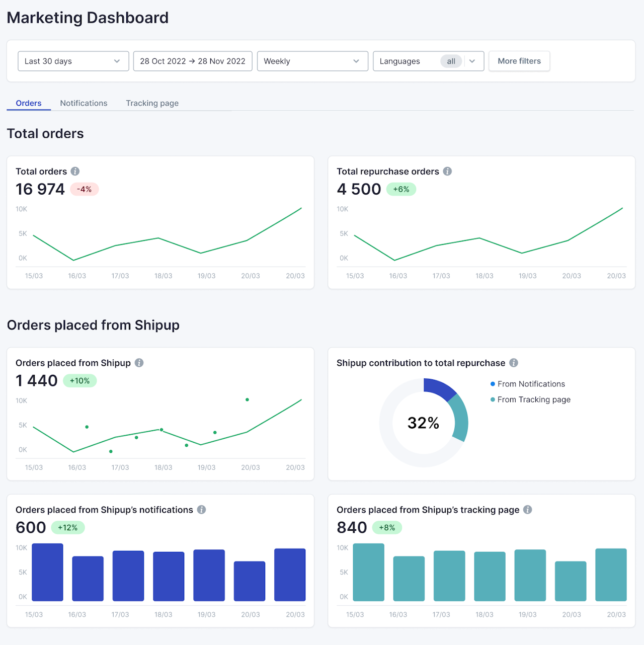Click info icon for Shipup's notifications orders
Screen dimensions: 644x645
click(x=201, y=510)
